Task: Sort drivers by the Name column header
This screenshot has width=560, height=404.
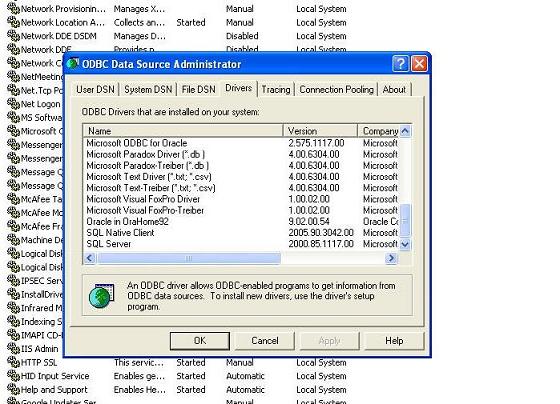Action: click(183, 131)
